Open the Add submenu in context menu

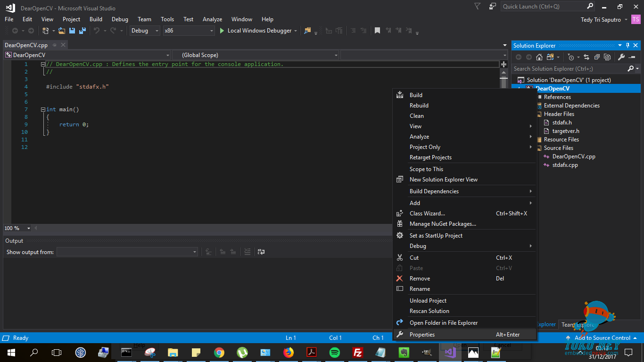464,203
